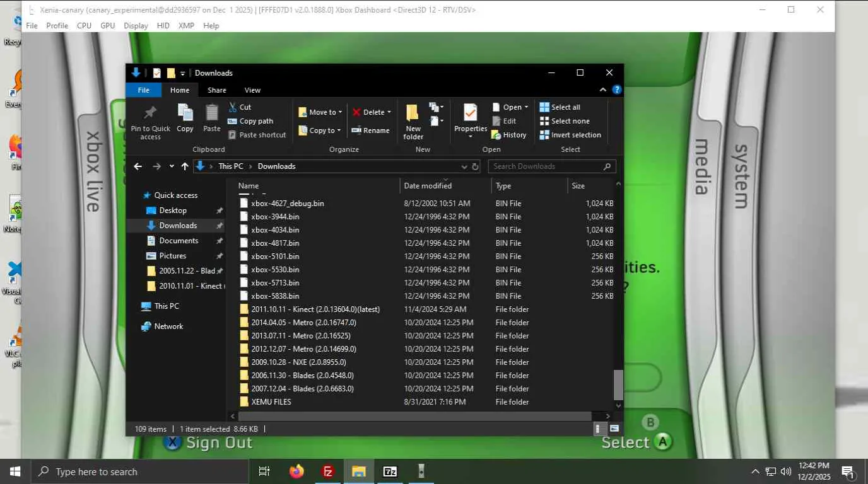Open the Recent locations dropdown arrow
The width and height of the screenshot is (868, 484).
[x=172, y=166]
